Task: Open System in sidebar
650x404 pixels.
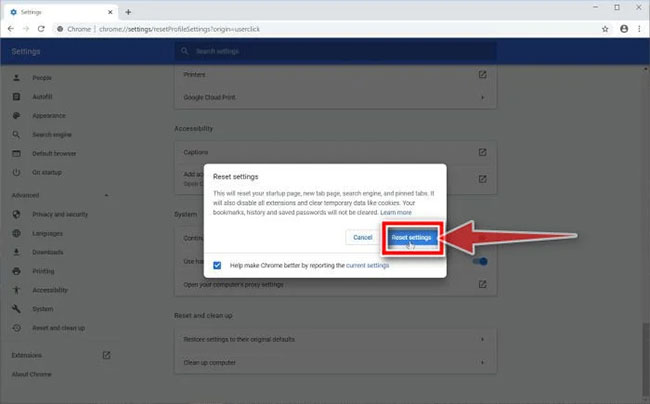Action: click(43, 309)
